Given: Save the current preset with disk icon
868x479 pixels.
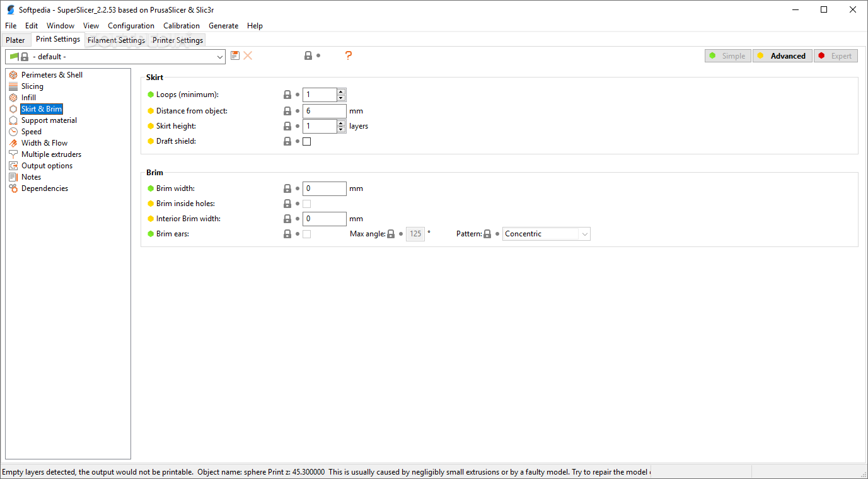Looking at the screenshot, I should (x=235, y=55).
